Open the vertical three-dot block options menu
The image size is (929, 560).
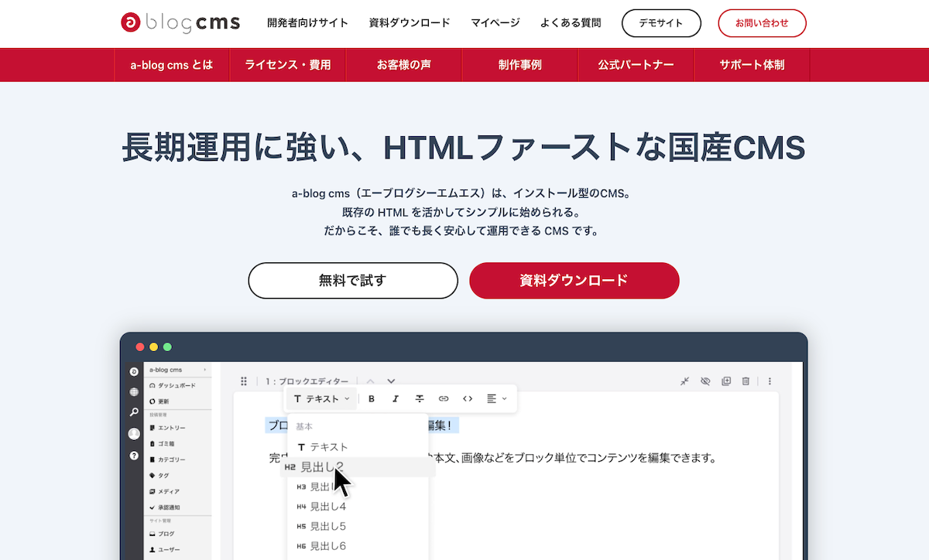coord(770,381)
